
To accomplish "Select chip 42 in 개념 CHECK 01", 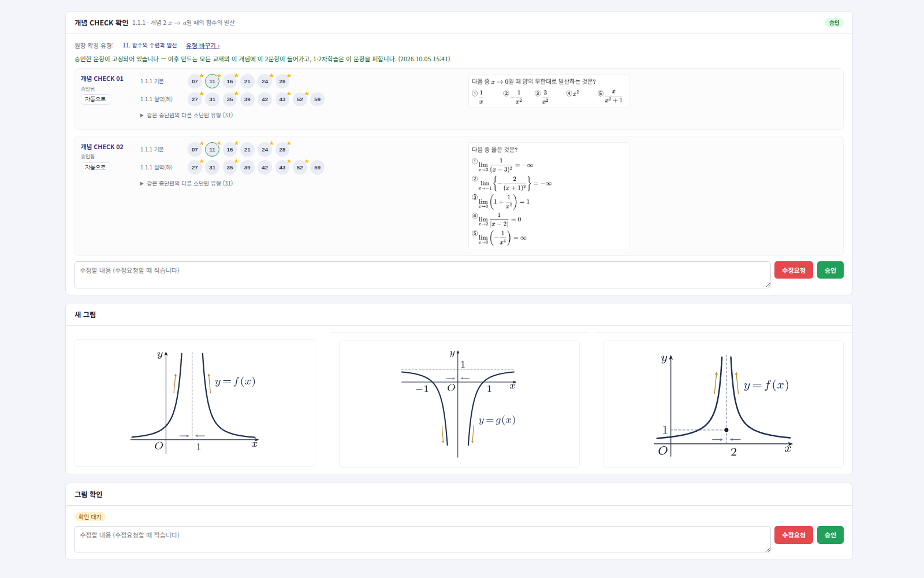I will pyautogui.click(x=265, y=99).
